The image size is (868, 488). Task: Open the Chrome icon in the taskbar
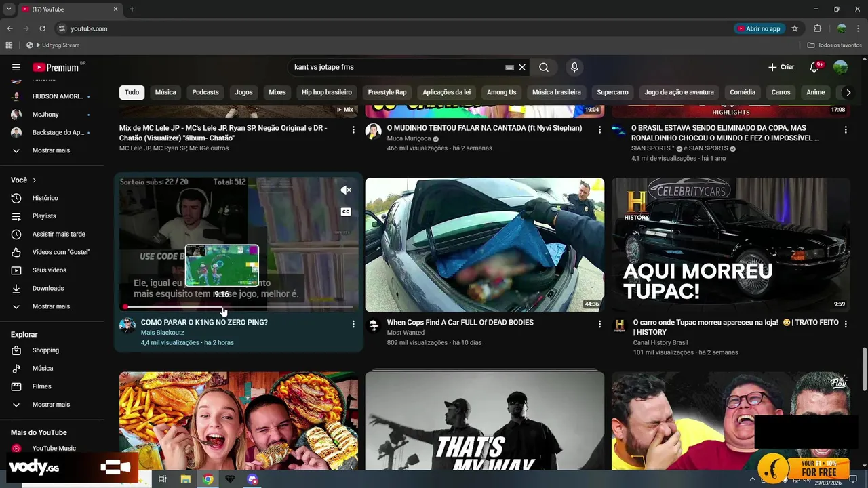pyautogui.click(x=208, y=479)
